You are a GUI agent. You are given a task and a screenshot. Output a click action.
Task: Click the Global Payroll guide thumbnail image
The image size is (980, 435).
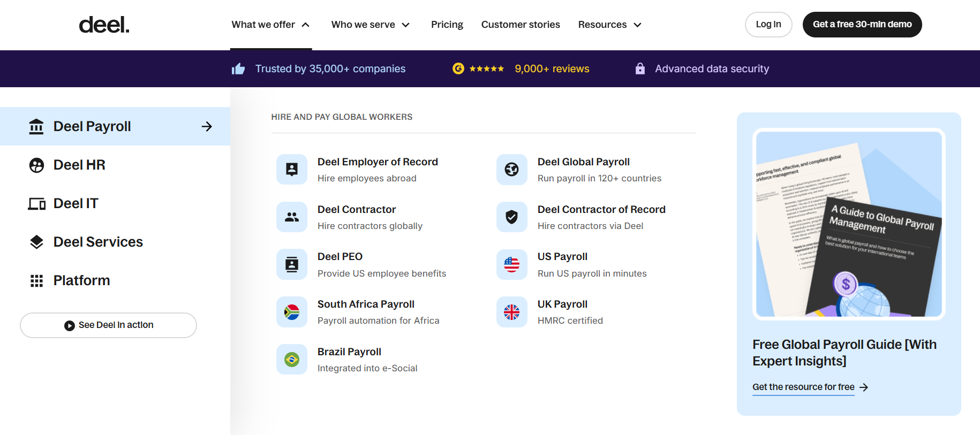(x=849, y=224)
